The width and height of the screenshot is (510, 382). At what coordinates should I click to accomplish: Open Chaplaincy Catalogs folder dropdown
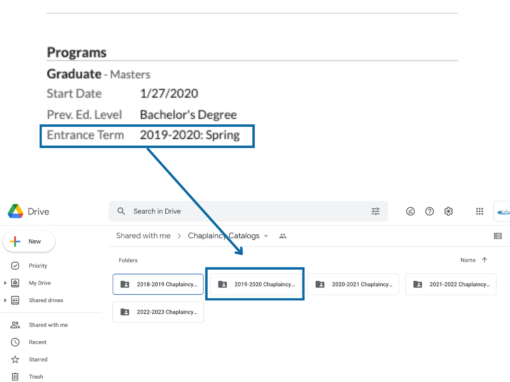coord(266,236)
